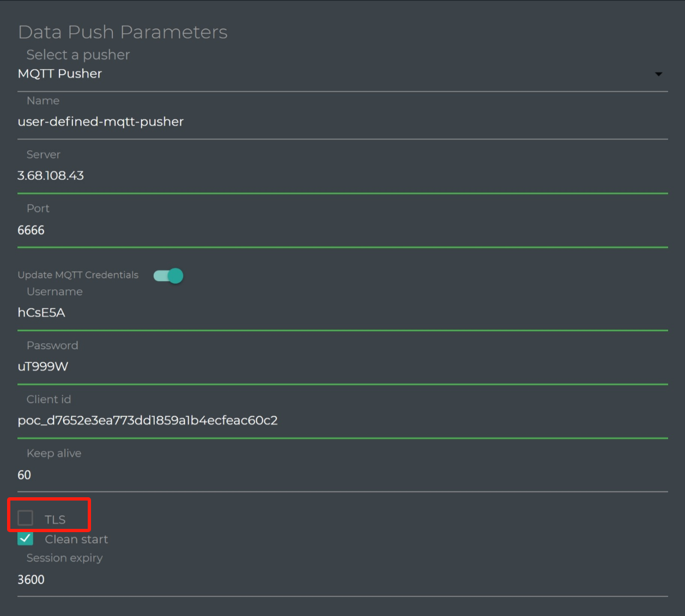Click into the Client id field
The height and width of the screenshot is (616, 685).
pos(218,420)
